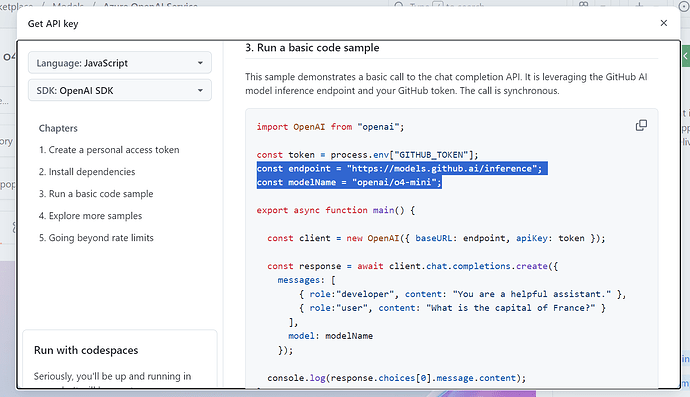This screenshot has width=690, height=397.
Task: Select Run a basic code sample chapter
Action: 96,194
